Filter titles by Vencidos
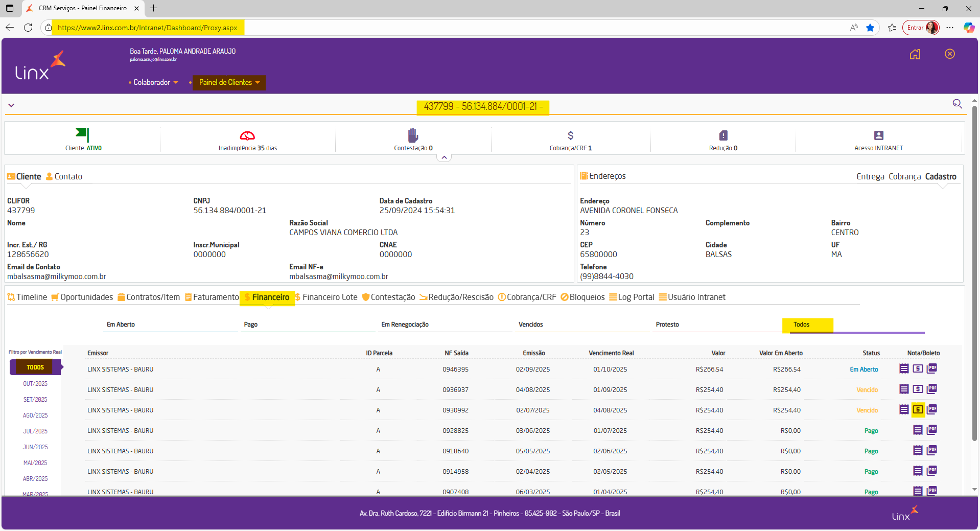The width and height of the screenshot is (980, 531). click(x=582, y=325)
